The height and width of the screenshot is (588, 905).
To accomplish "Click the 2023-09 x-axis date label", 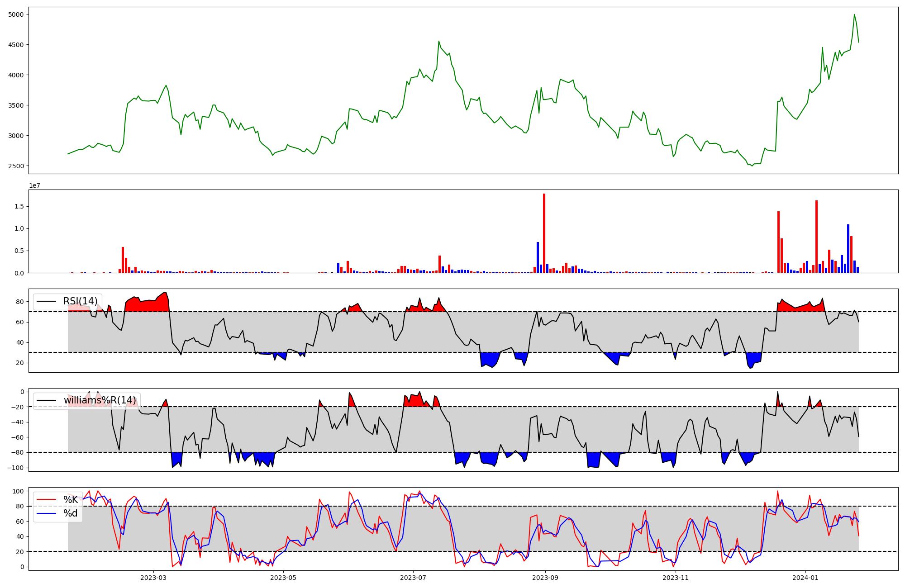I will pyautogui.click(x=545, y=578).
